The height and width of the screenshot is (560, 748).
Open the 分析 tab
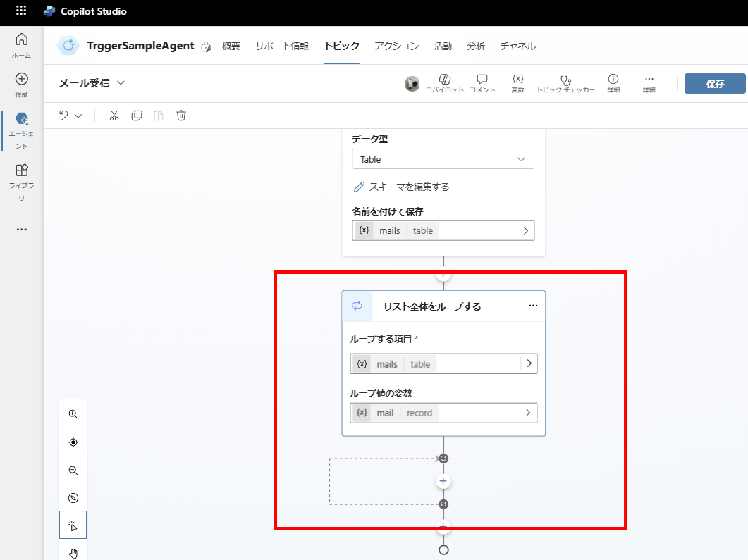pos(476,45)
